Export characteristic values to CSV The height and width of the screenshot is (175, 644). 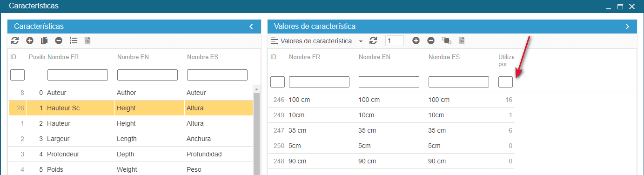[462, 41]
